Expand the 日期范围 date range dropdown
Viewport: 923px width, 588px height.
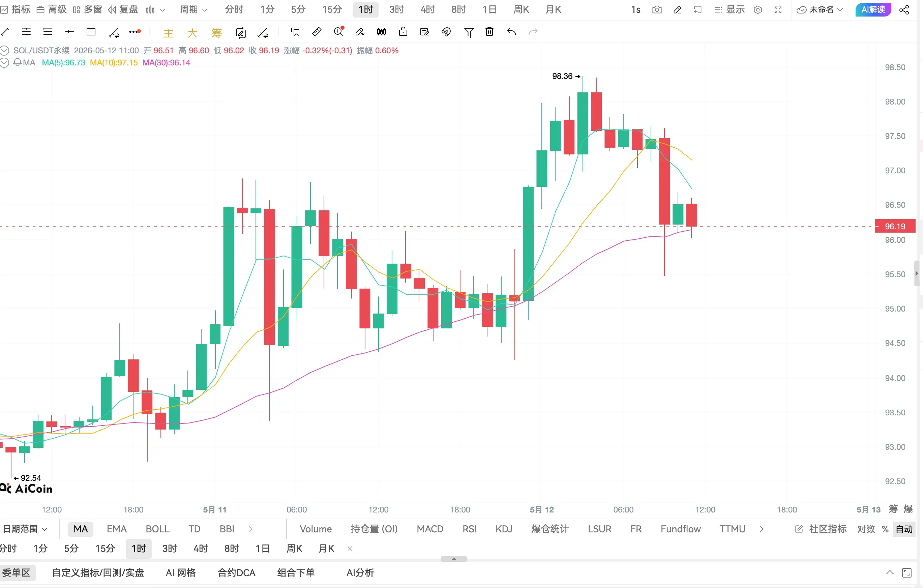click(25, 529)
